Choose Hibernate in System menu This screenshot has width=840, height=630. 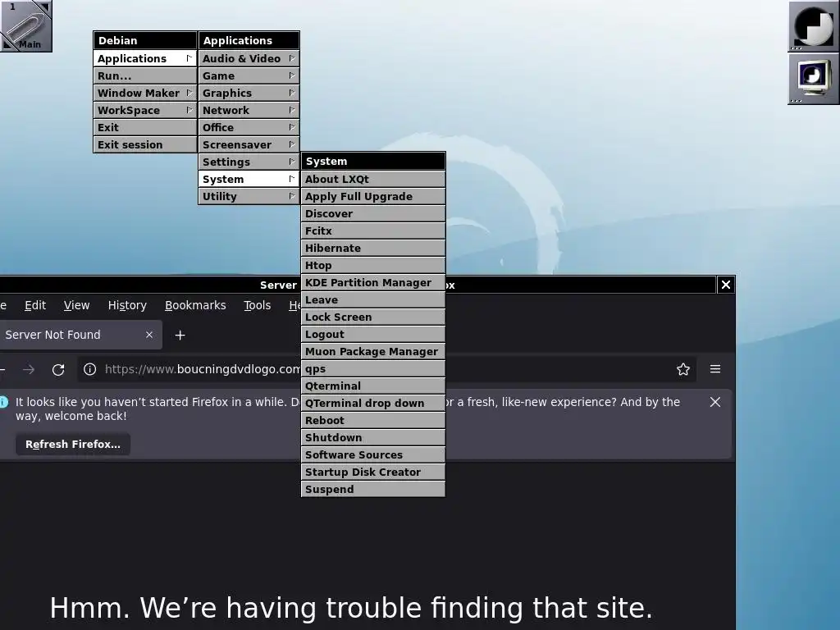(x=373, y=248)
